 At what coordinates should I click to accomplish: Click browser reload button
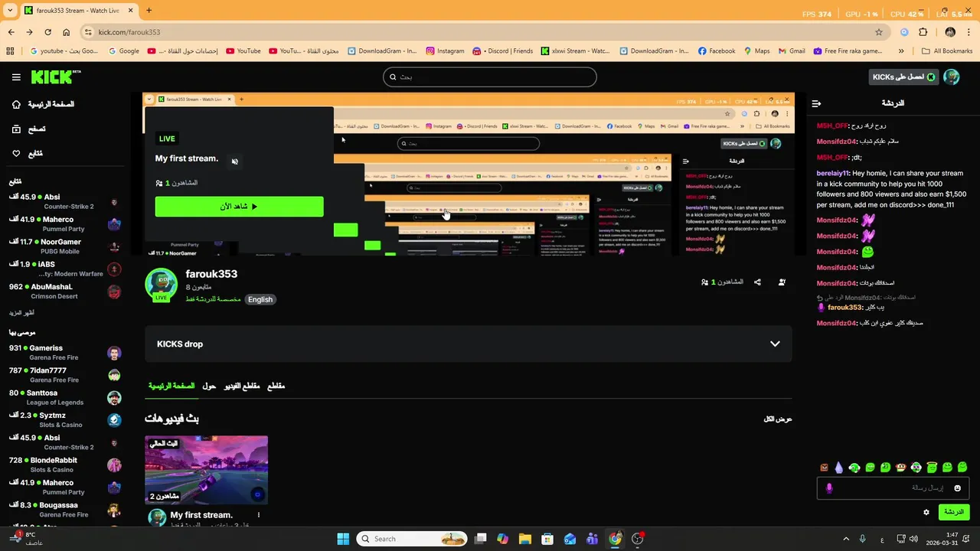47,32
